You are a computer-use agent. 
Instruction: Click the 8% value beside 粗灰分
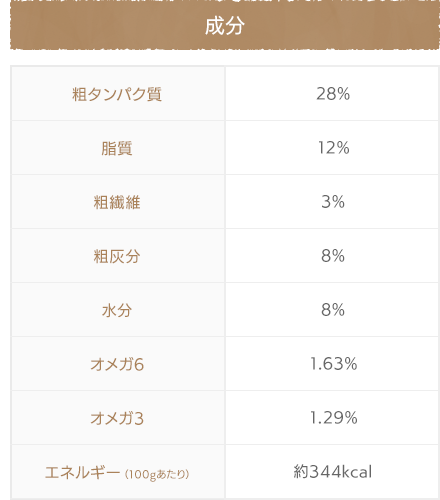pos(333,256)
